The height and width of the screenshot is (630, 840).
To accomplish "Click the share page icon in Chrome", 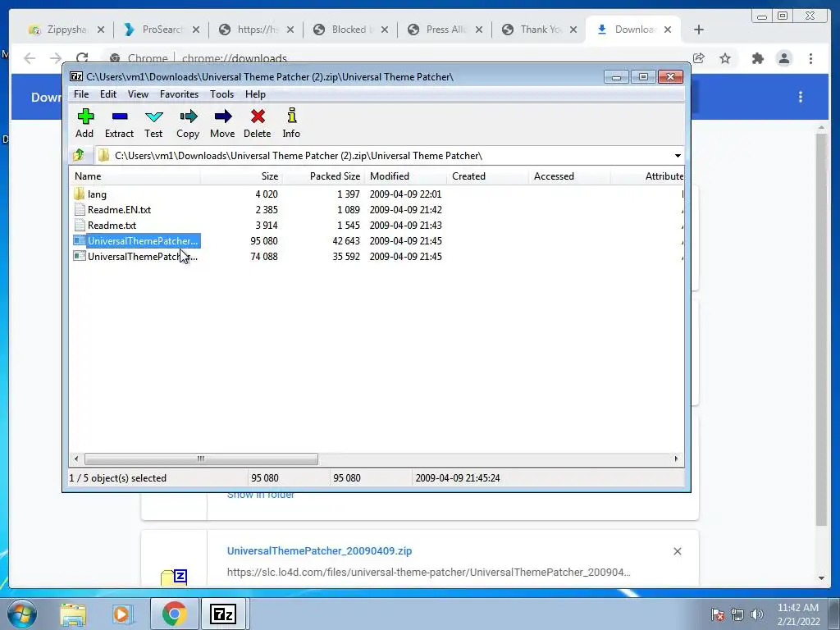I will coord(699,58).
